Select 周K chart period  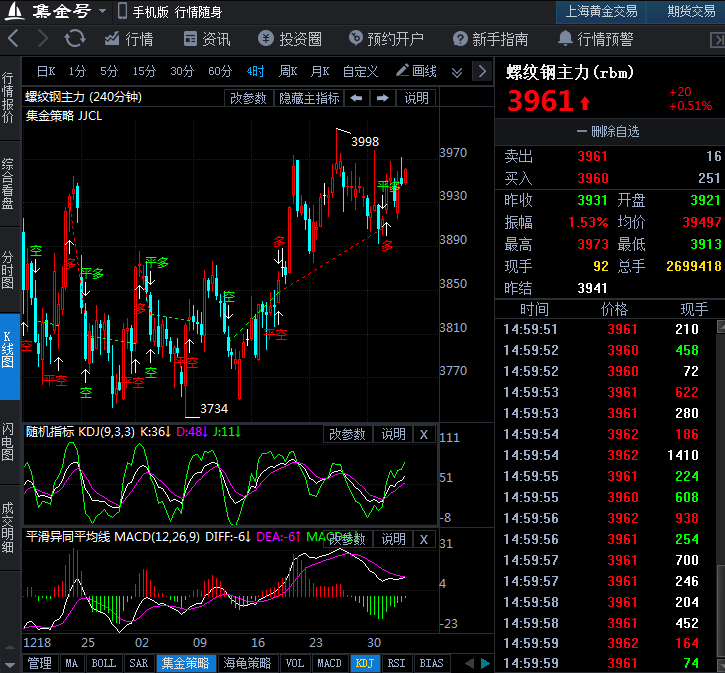pyautogui.click(x=288, y=71)
